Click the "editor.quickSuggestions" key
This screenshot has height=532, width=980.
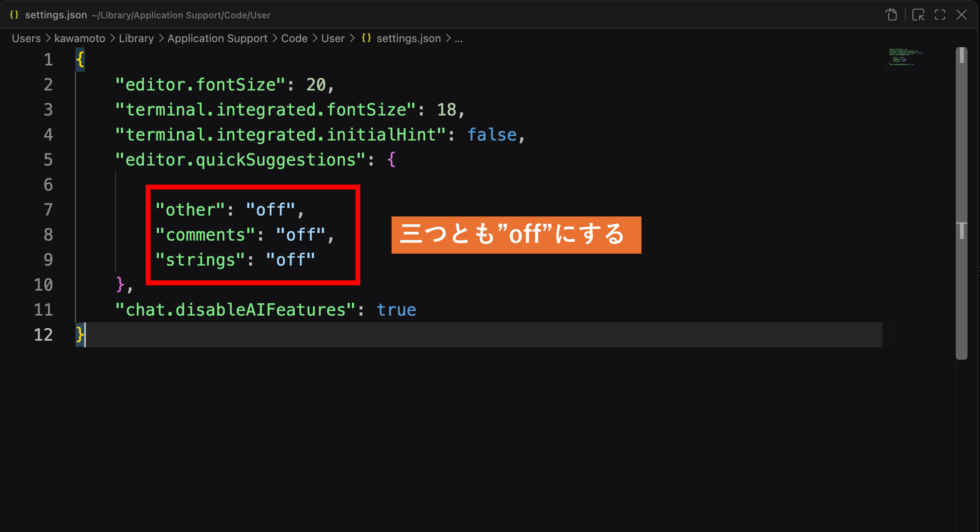tap(241, 160)
